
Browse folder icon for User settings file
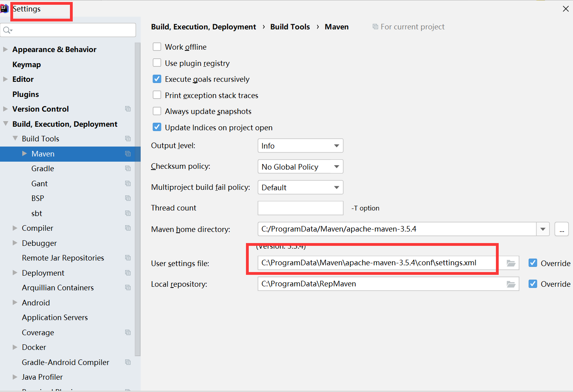point(511,263)
